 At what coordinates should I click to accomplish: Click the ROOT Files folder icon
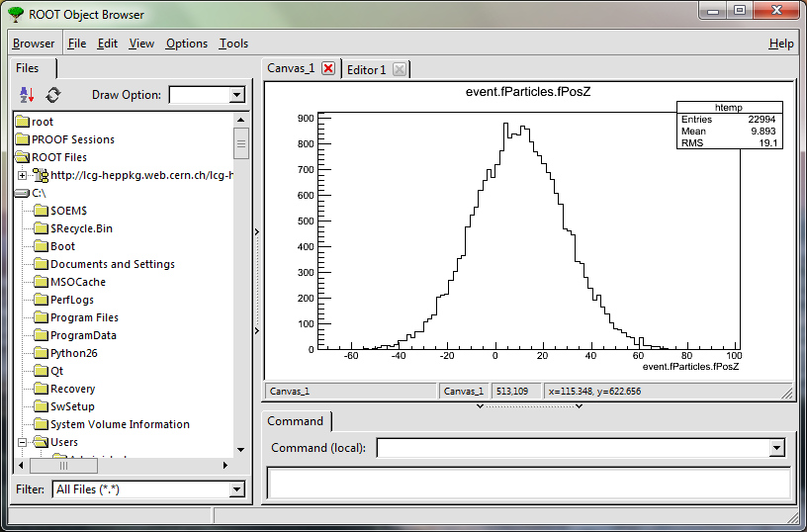point(22,157)
